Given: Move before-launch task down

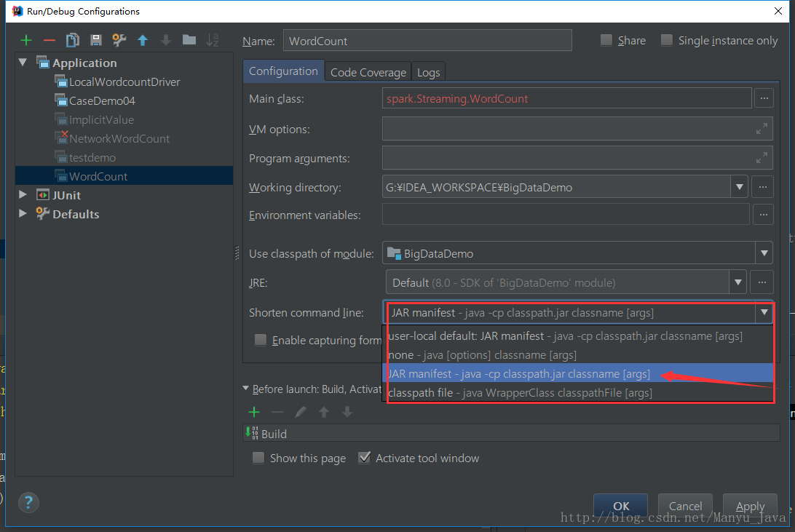Looking at the screenshot, I should pos(347,412).
